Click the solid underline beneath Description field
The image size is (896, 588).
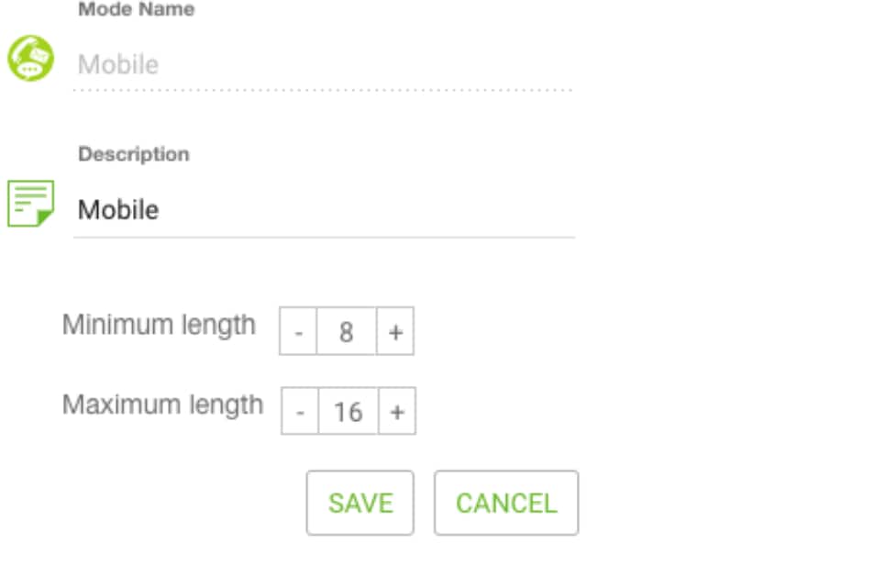tap(324, 237)
